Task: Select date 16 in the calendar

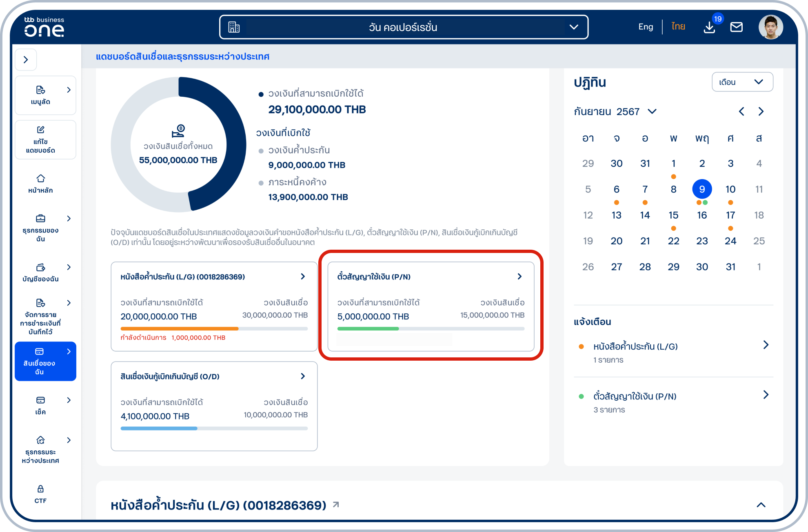Action: point(701,215)
